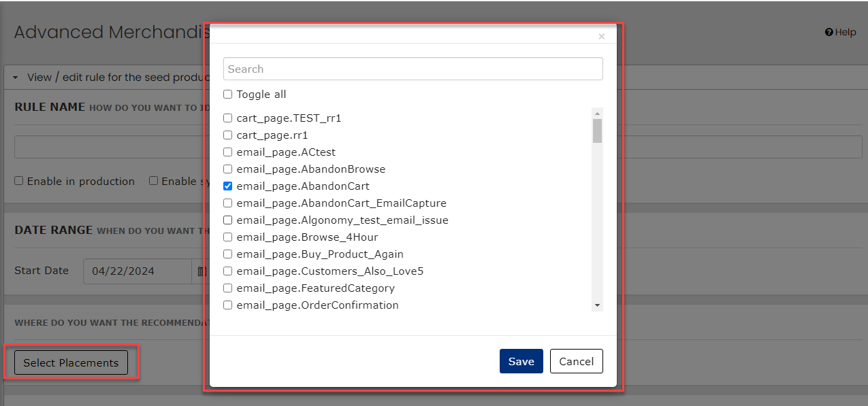This screenshot has height=406, width=868.
Task: Check the Toggle all checkbox
Action: pos(227,94)
